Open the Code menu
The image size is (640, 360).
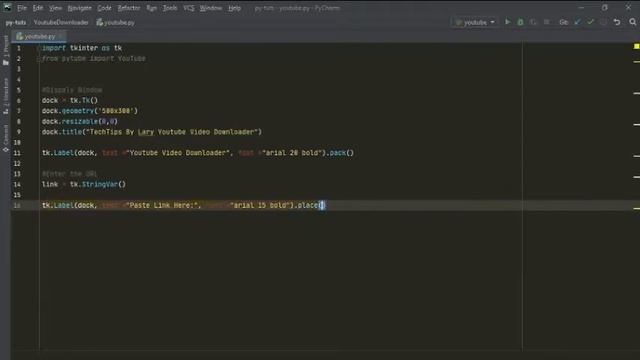point(104,8)
